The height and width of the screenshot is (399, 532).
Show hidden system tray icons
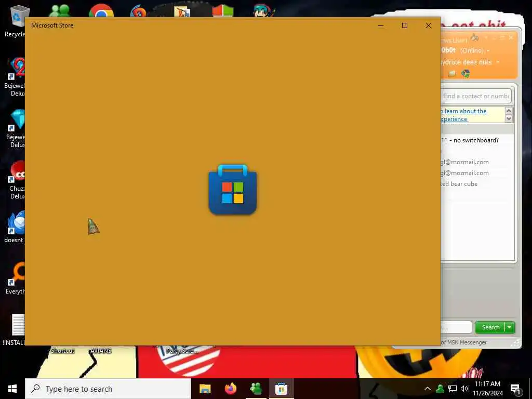428,389
